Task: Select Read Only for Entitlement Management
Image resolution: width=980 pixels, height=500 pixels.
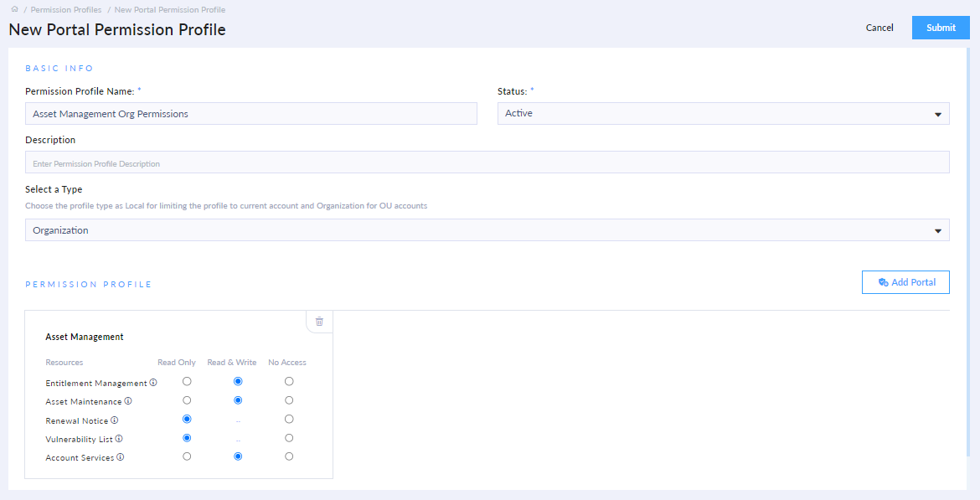Action: pos(186,381)
